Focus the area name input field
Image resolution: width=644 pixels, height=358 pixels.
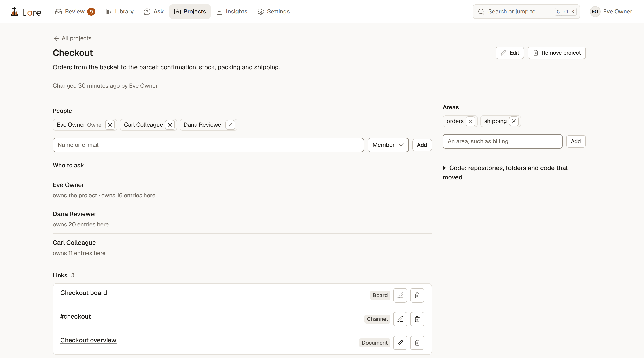pyautogui.click(x=502, y=141)
